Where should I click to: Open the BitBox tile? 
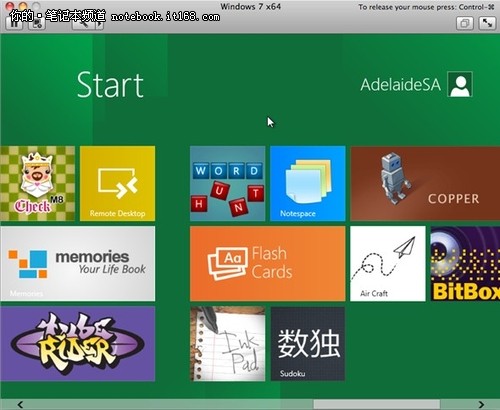pyautogui.click(x=465, y=264)
